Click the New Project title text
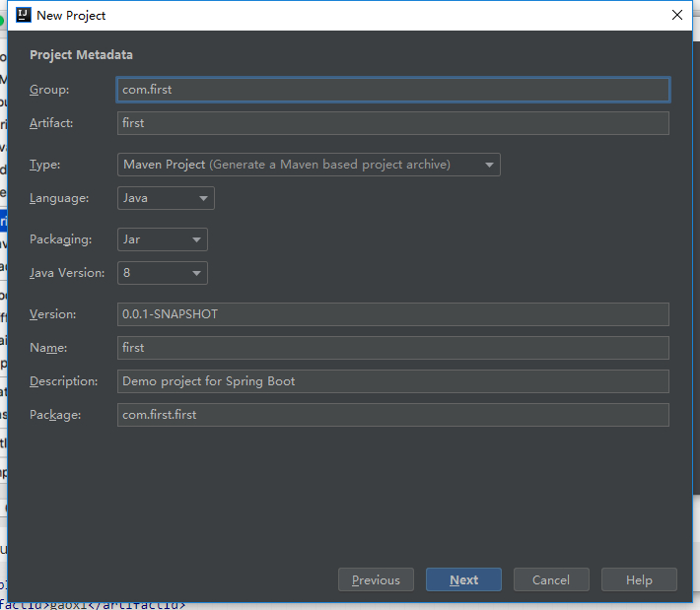 pyautogui.click(x=71, y=16)
